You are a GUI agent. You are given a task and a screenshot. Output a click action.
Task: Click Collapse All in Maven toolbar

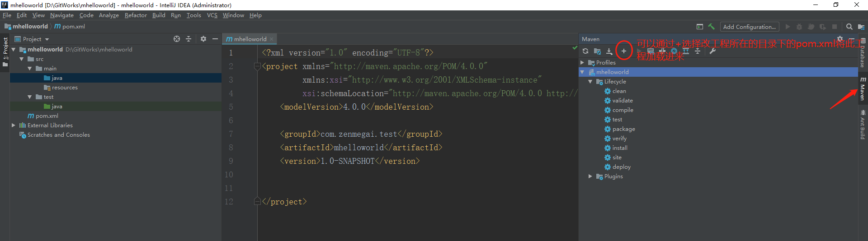pos(698,51)
